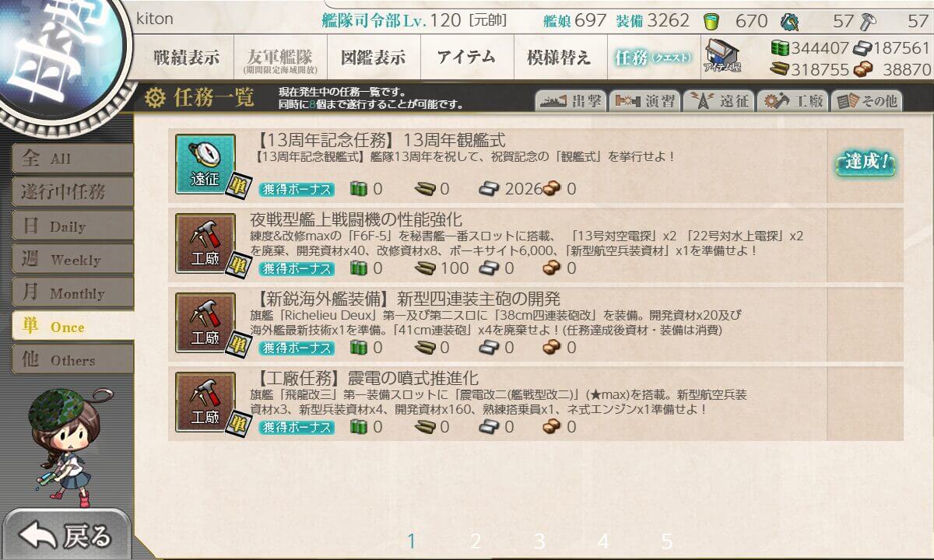Open the アイテム menu
This screenshot has width=934, height=560.
pyautogui.click(x=466, y=58)
